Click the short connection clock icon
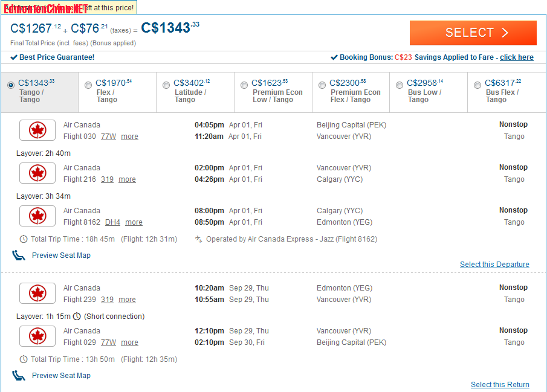Viewport: 547px width, 392px height. click(x=77, y=316)
